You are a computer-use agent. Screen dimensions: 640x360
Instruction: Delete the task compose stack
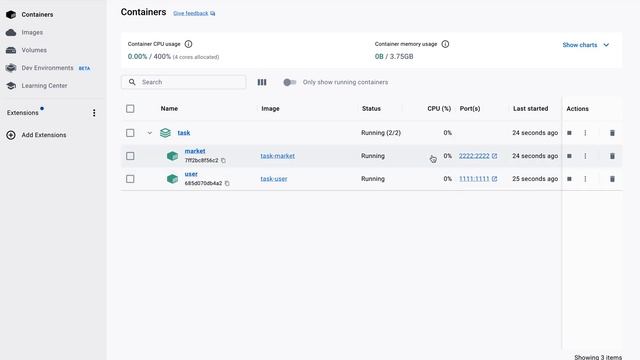click(612, 133)
